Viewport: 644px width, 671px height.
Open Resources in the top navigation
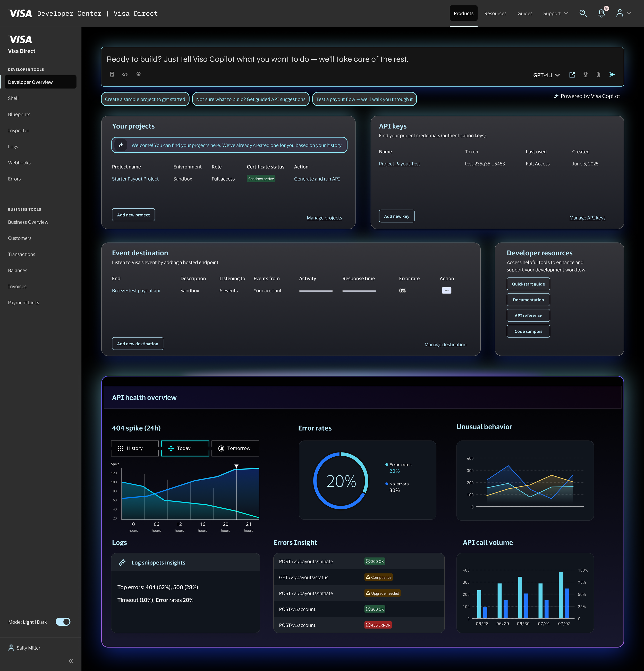(495, 13)
